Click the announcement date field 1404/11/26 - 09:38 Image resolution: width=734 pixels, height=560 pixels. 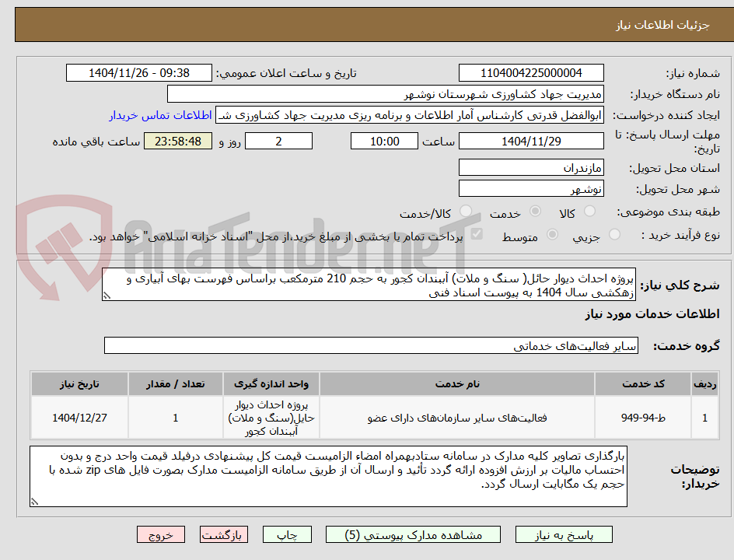click(139, 73)
